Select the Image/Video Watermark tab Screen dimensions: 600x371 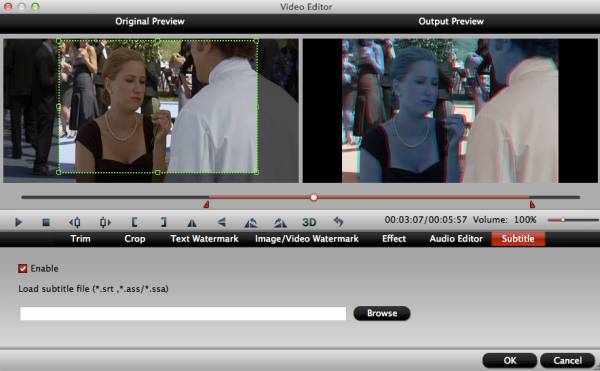pyautogui.click(x=307, y=239)
